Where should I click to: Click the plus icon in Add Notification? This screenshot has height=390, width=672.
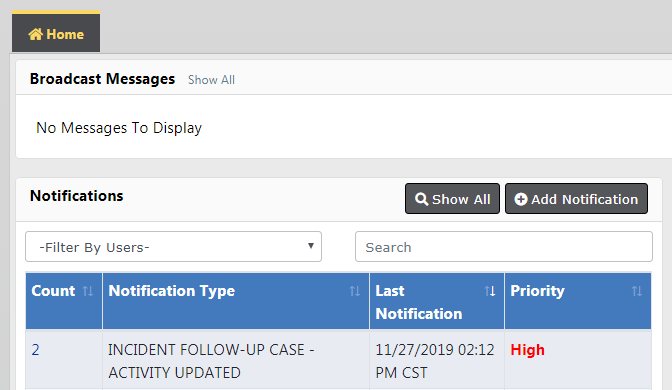tap(521, 199)
